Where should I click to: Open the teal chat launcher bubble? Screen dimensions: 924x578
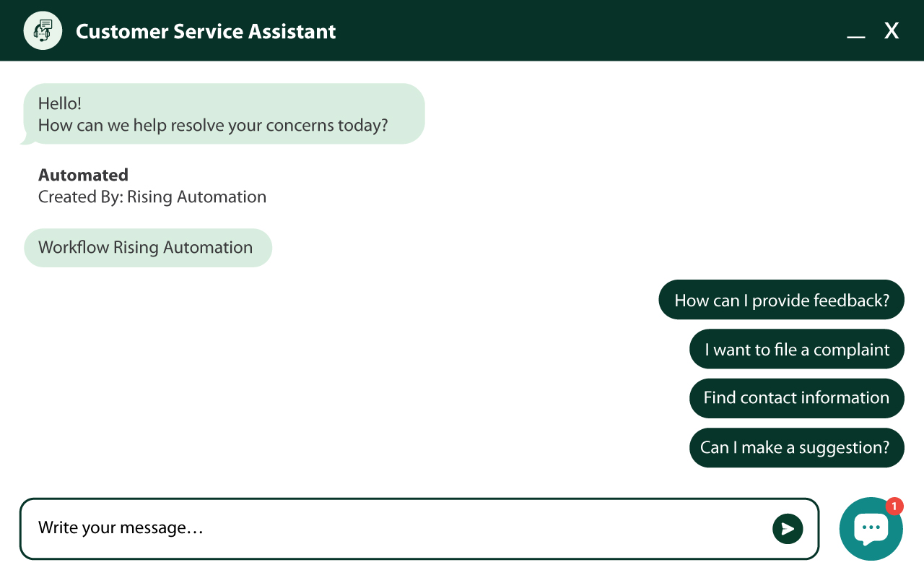click(x=870, y=530)
